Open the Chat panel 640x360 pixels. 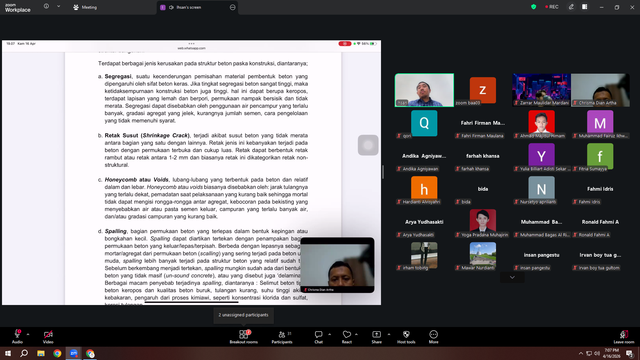point(318,336)
